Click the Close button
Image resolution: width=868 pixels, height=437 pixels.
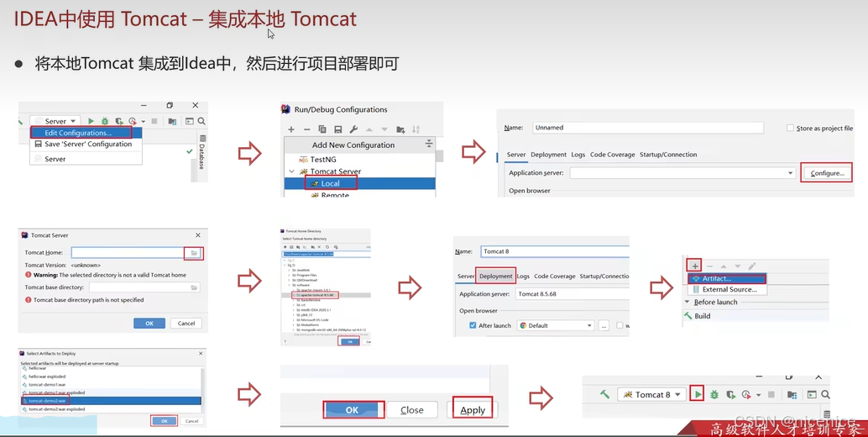click(412, 410)
